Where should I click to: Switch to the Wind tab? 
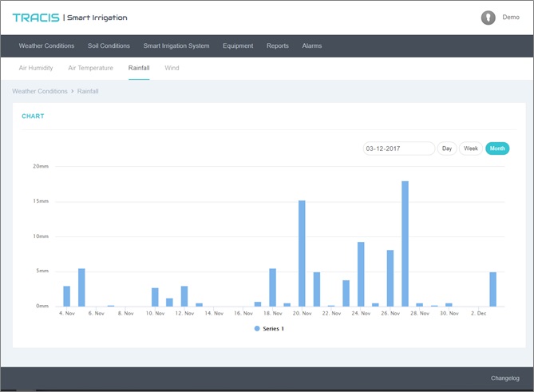tap(172, 68)
